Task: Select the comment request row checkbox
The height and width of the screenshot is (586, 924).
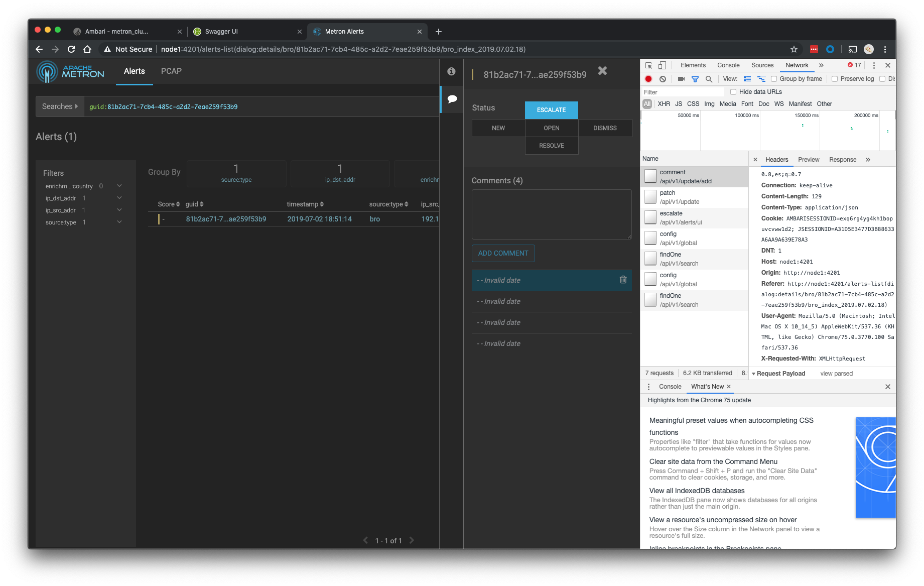Action: [650, 176]
